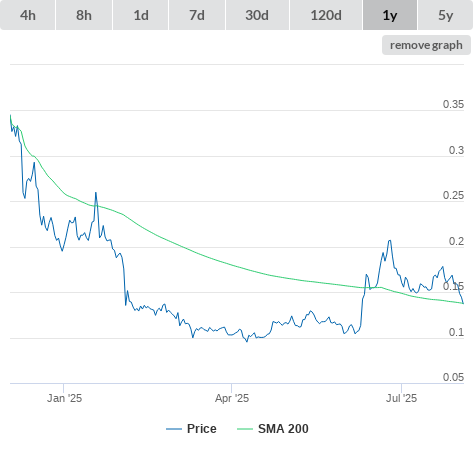Click the green SMA 200 legend marker
The image size is (474, 455).
(245, 429)
